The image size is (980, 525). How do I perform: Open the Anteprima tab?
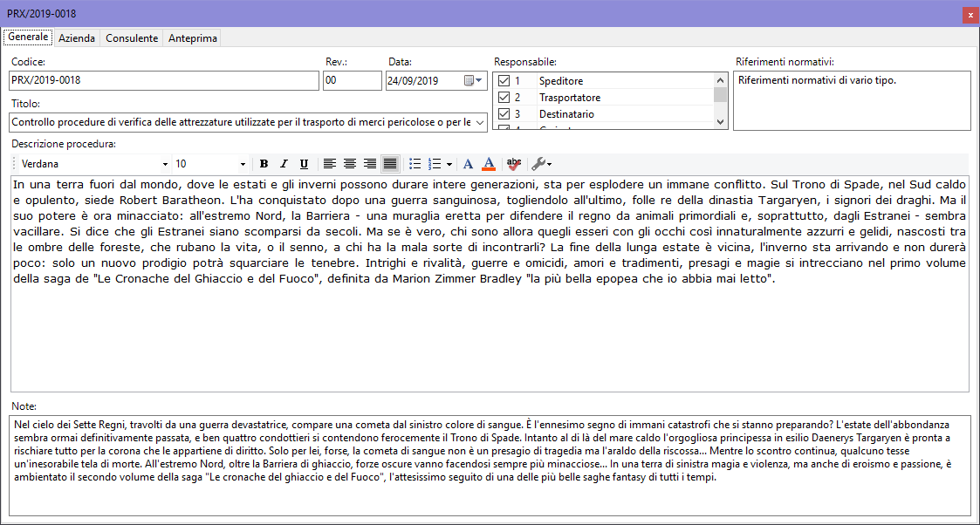[192, 38]
